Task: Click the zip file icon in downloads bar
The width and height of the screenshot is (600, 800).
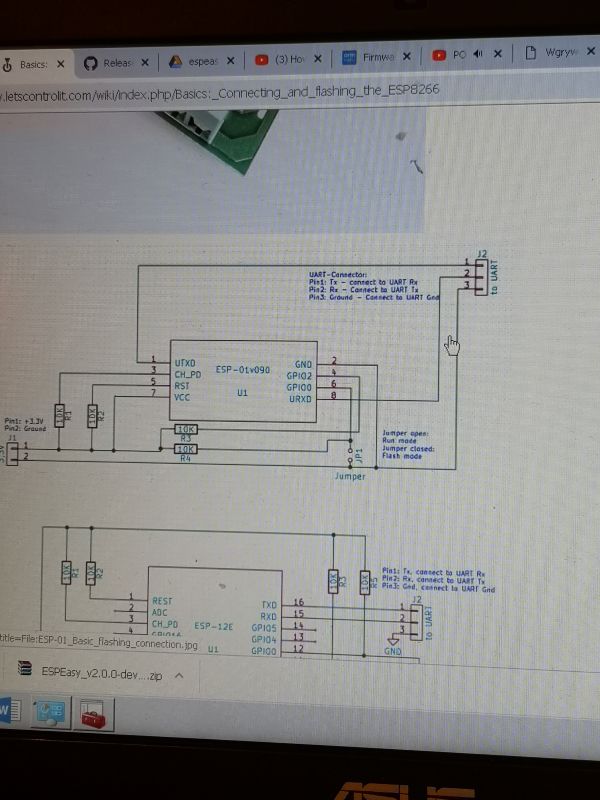Action: [x=25, y=668]
